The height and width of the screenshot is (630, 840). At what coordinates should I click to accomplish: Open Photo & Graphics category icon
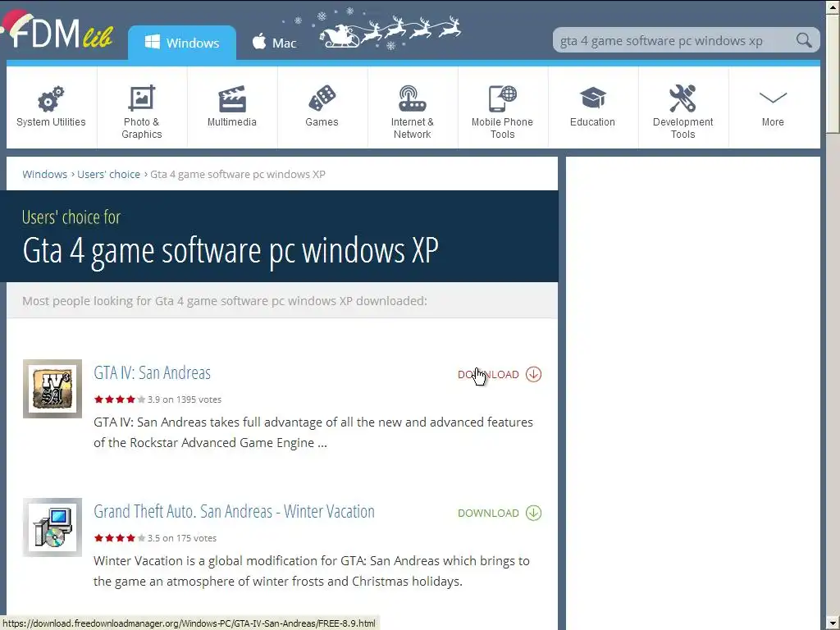(141, 98)
